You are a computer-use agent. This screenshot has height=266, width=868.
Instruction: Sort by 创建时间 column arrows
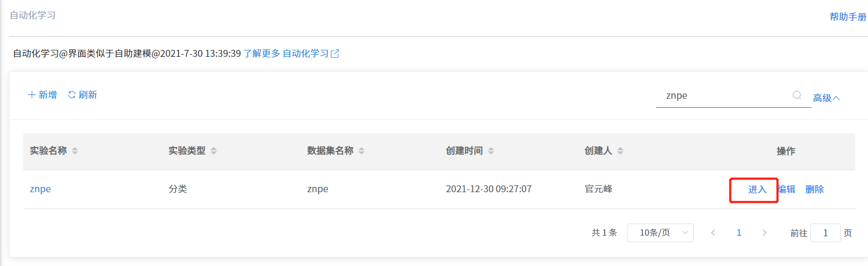[491, 151]
